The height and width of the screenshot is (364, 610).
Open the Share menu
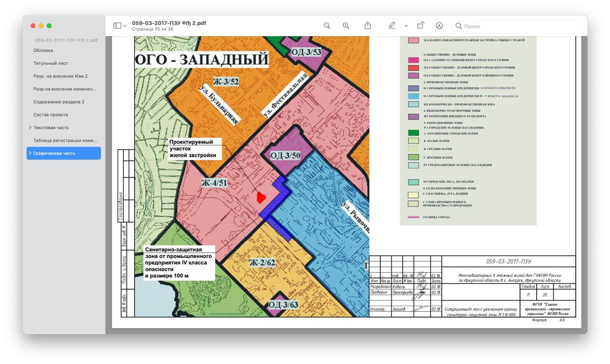click(367, 26)
